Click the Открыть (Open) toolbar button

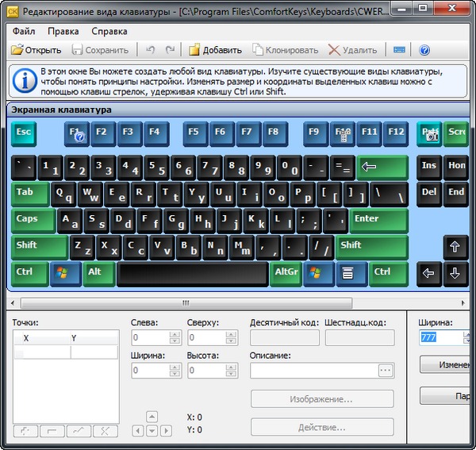(x=36, y=50)
